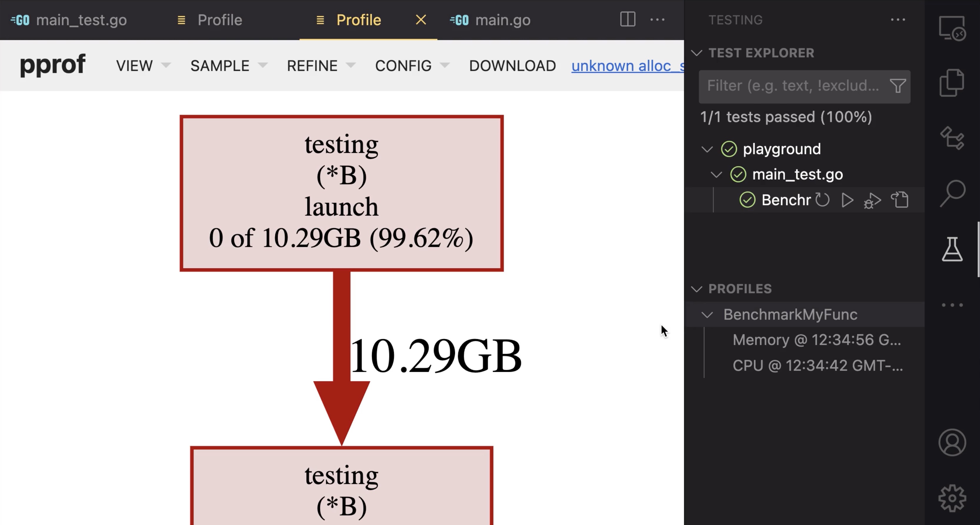Go to test file icon for Benchmark
The width and height of the screenshot is (980, 525).
900,200
